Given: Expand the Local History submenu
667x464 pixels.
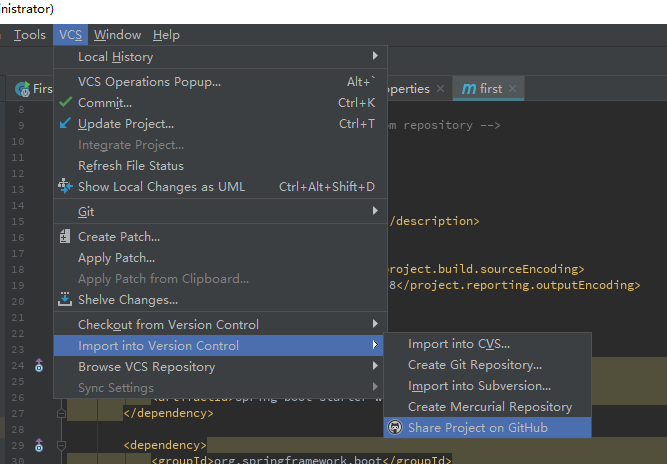Looking at the screenshot, I should pyautogui.click(x=220, y=57).
